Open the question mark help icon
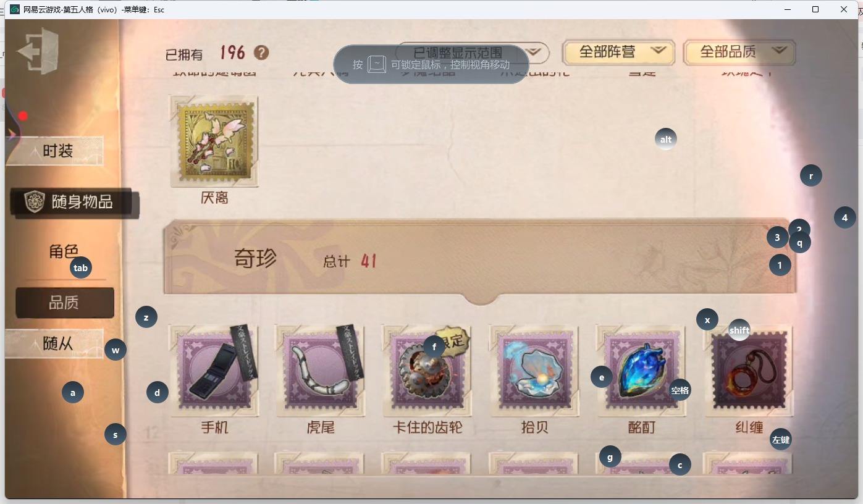The height and width of the screenshot is (504, 863). click(x=261, y=52)
